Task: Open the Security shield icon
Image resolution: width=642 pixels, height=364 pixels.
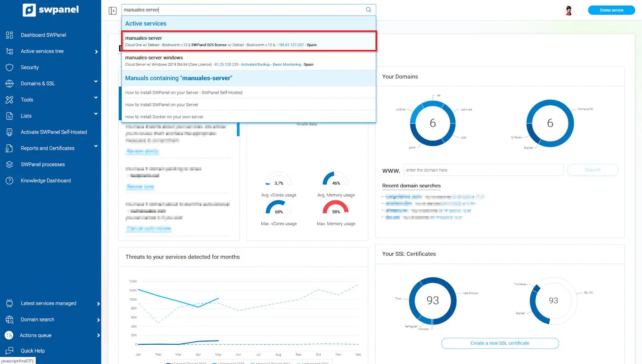Action: click(10, 67)
